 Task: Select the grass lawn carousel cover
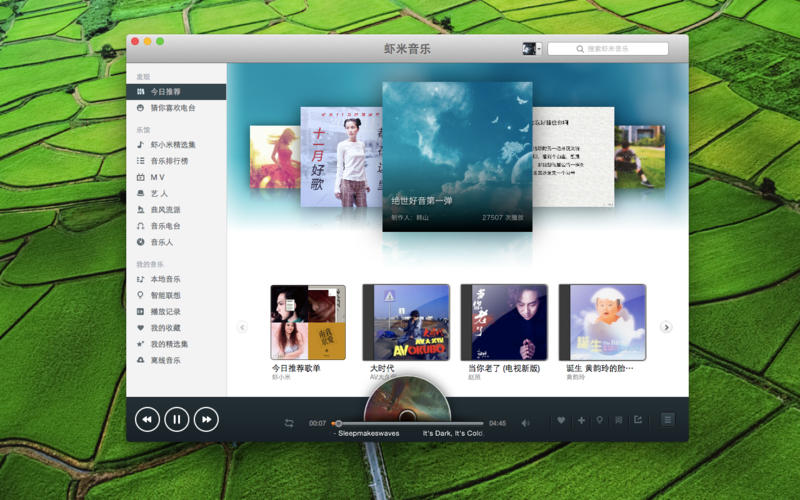point(640,157)
